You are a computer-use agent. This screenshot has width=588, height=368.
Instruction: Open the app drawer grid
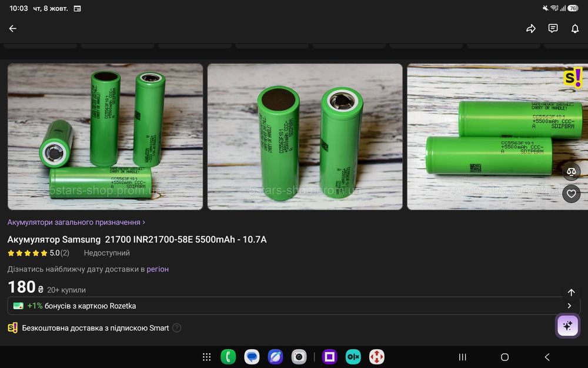[206, 357]
